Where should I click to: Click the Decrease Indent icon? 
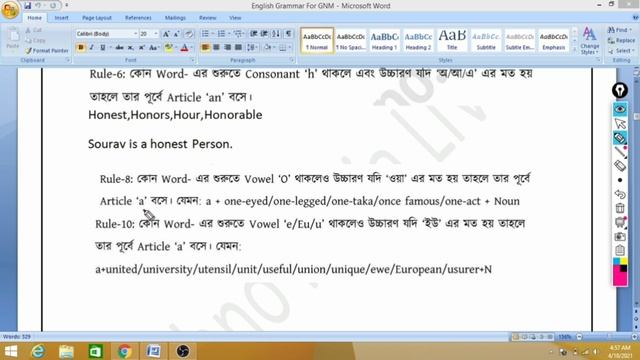[253, 34]
